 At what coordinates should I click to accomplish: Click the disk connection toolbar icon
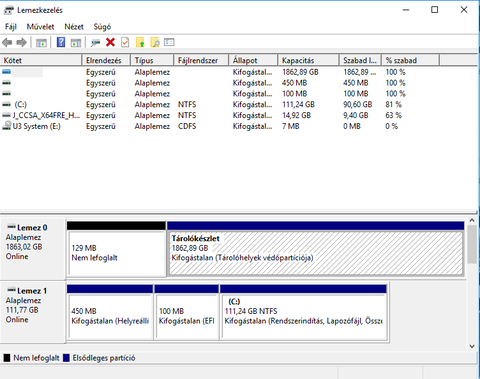click(95, 43)
